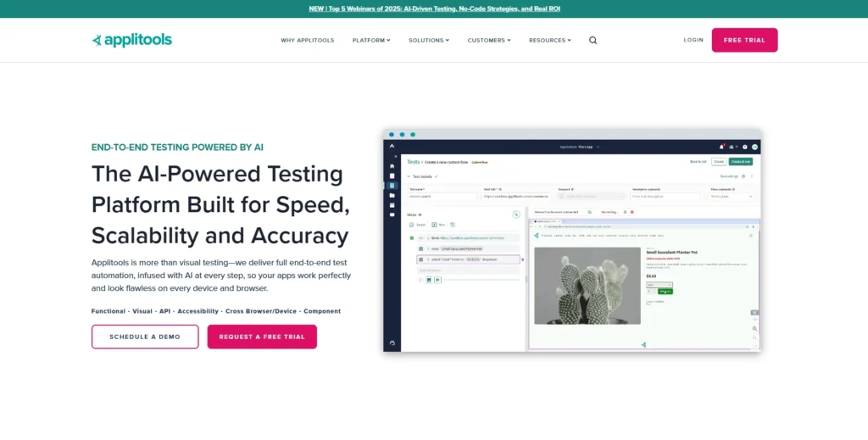Click Back to list in demo
Screen dimensions: 868x440
[x=698, y=162]
